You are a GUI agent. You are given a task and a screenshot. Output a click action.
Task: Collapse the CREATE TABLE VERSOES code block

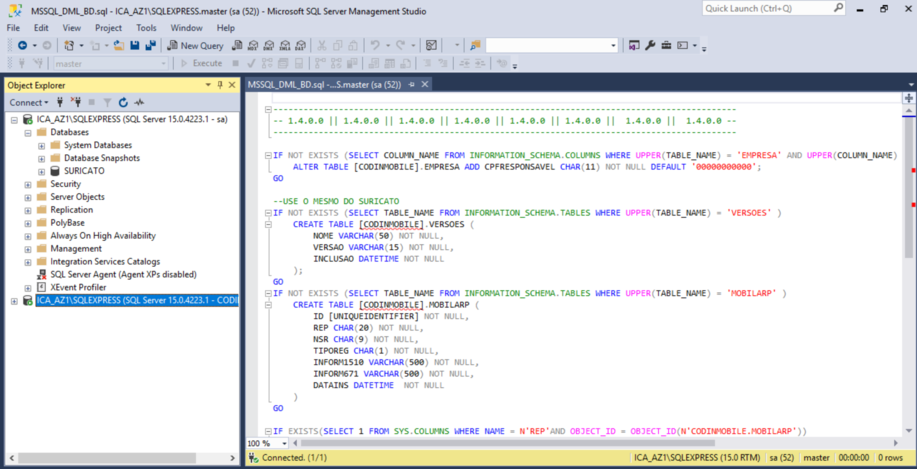268,224
